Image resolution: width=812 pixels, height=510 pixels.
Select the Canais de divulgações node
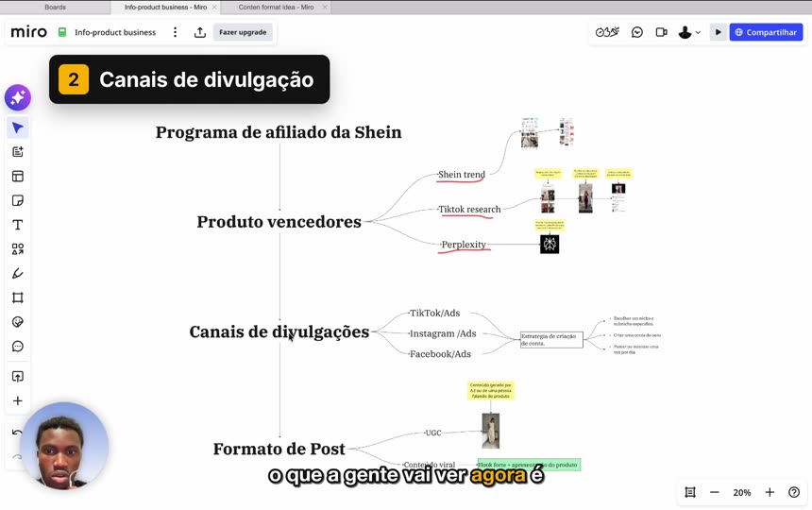click(279, 331)
